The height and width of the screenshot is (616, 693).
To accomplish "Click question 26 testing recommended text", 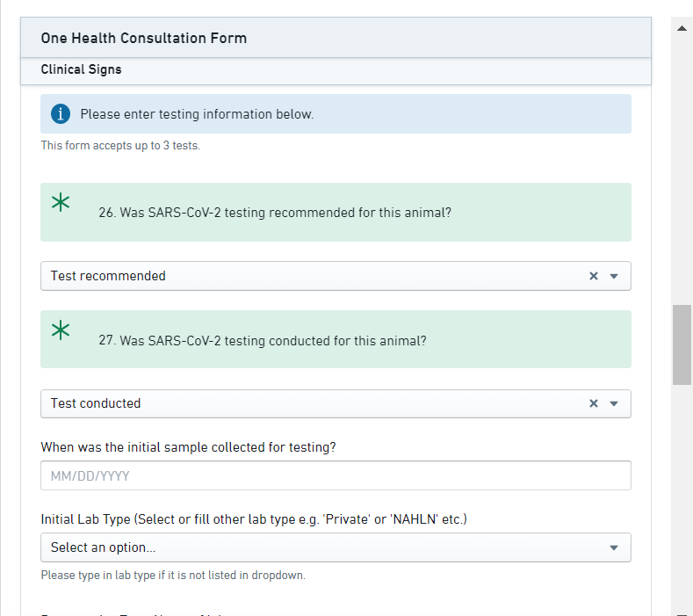I will (275, 213).
